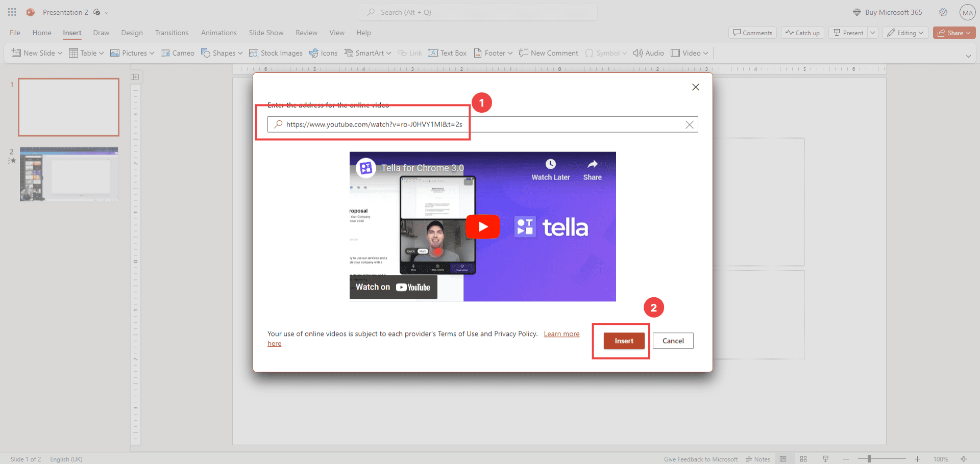980x464 pixels.
Task: Click the zoom out minus button
Action: (846, 459)
